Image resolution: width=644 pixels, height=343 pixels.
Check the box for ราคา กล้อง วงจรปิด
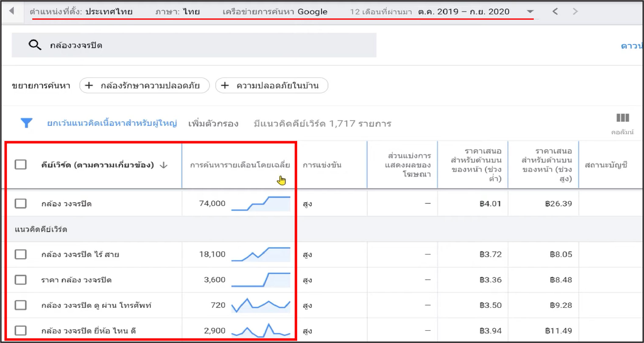[21, 280]
